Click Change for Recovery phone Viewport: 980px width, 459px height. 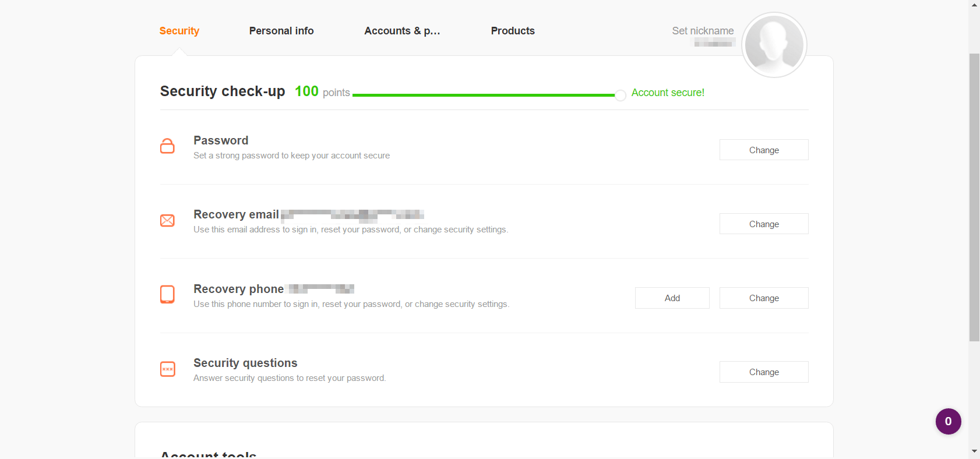[764, 298]
